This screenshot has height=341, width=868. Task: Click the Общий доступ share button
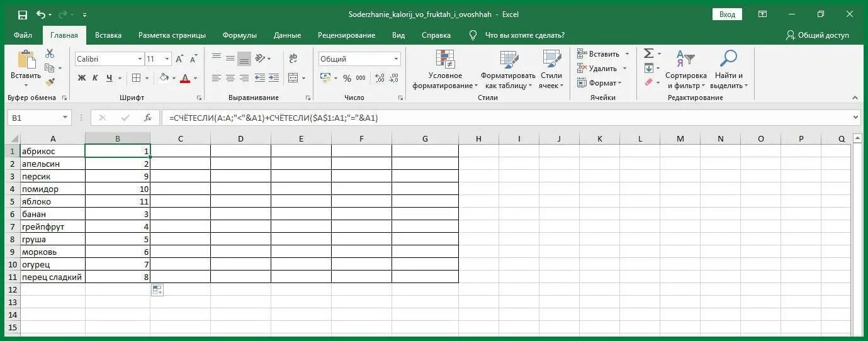click(x=818, y=35)
